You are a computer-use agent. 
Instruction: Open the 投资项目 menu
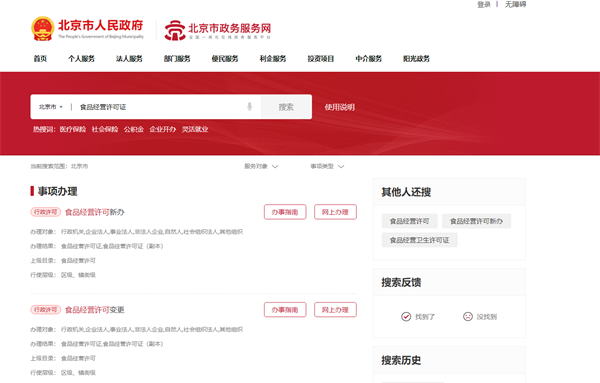click(x=321, y=59)
